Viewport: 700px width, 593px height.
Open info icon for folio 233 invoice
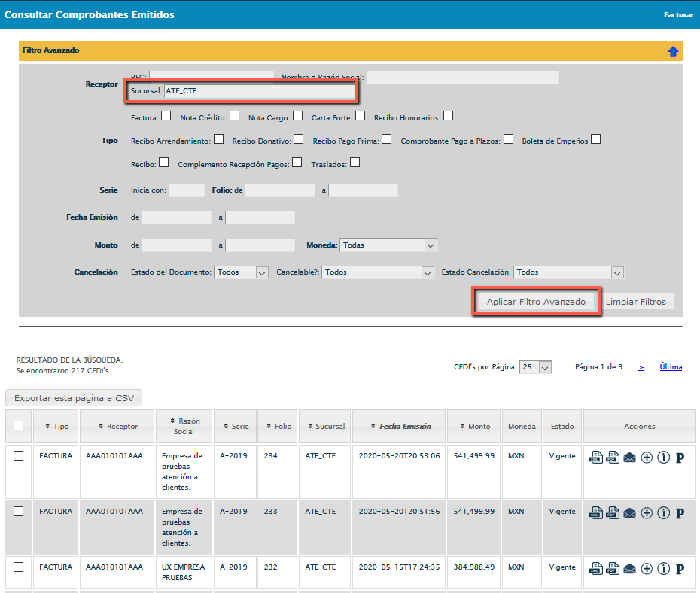tap(663, 513)
